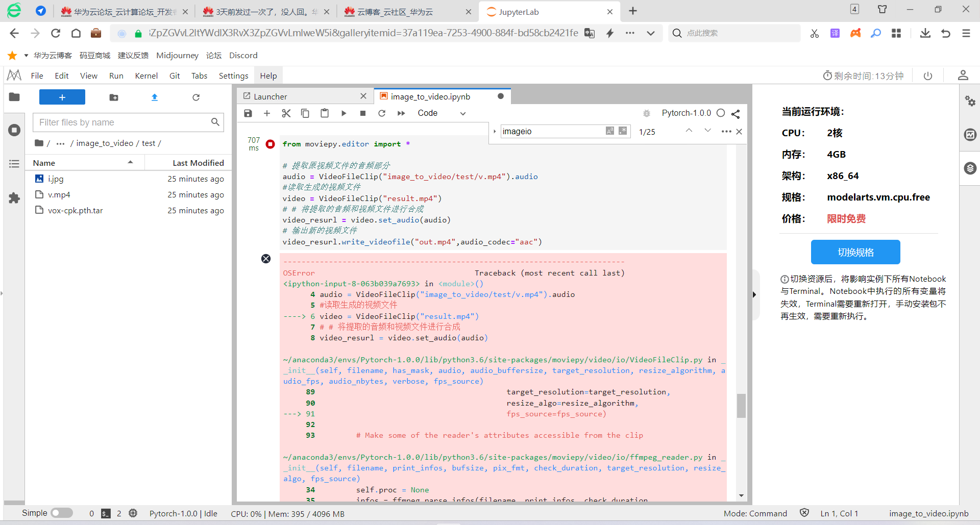Click the blue new launcher button
The width and height of the screenshot is (980, 525).
pyautogui.click(x=62, y=97)
